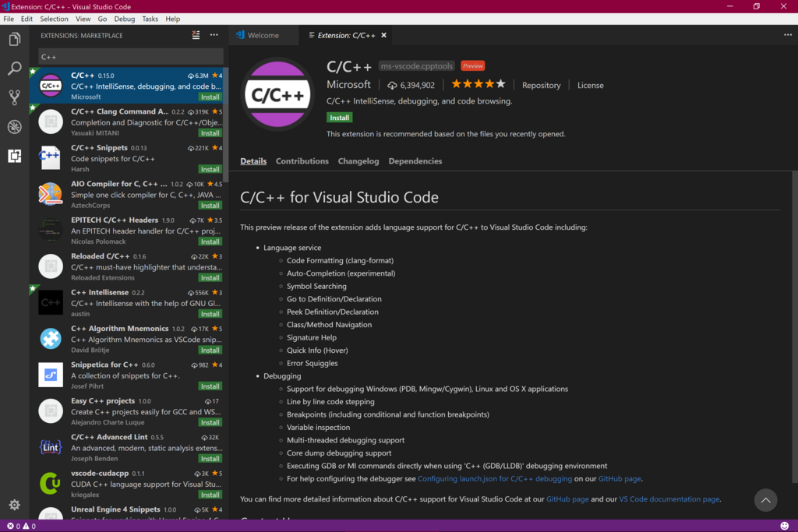Open editor more actions ellipsis at top right
Screen dimensions: 798x532
(788, 35)
